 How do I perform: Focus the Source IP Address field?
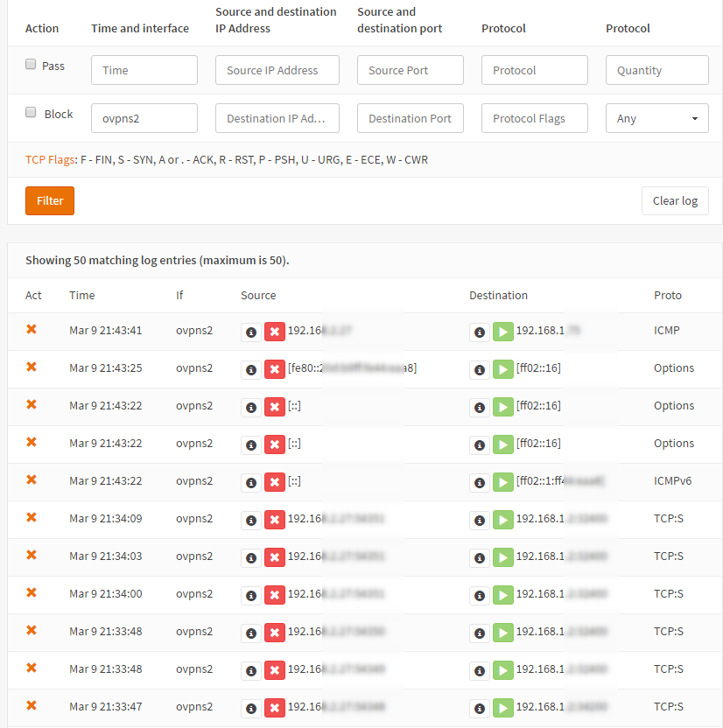click(277, 70)
